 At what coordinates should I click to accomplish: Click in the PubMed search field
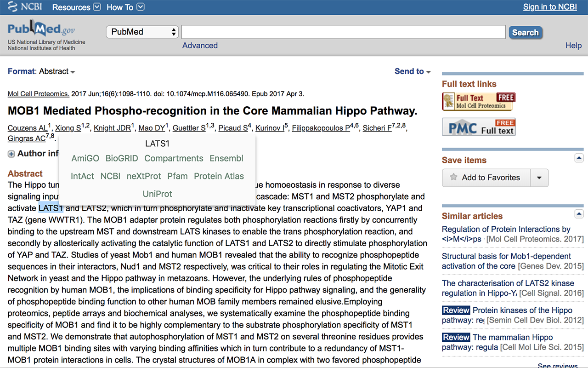pyautogui.click(x=343, y=32)
